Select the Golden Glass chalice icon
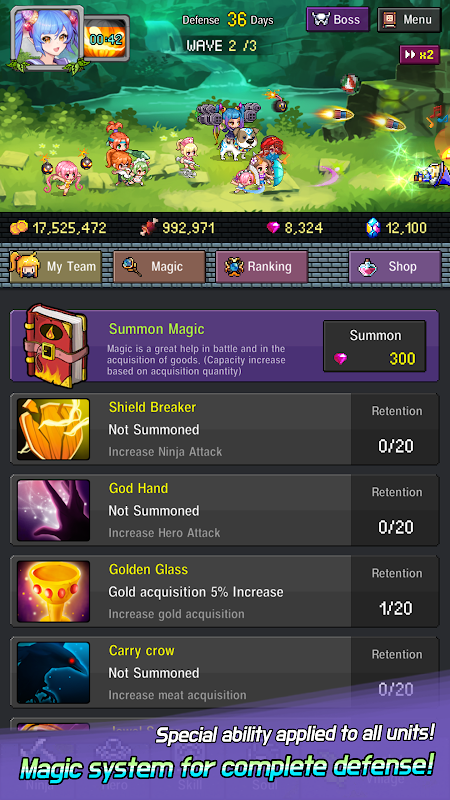450x800 pixels. click(54, 591)
